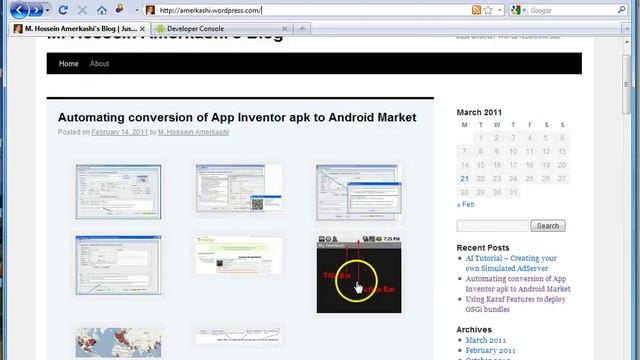Open the second-row first form window thumbnail
Screen dimensions: 640x360
[x=118, y=265]
